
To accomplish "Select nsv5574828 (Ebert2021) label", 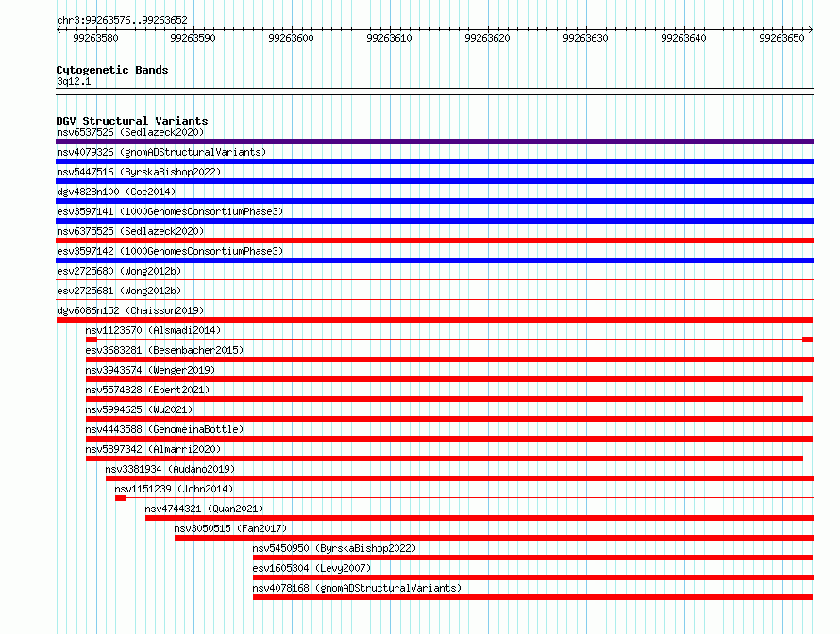I will pos(147,390).
